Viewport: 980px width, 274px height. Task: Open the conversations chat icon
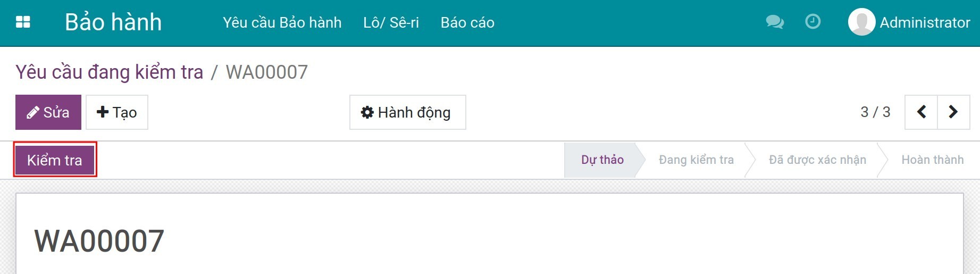[x=774, y=22]
